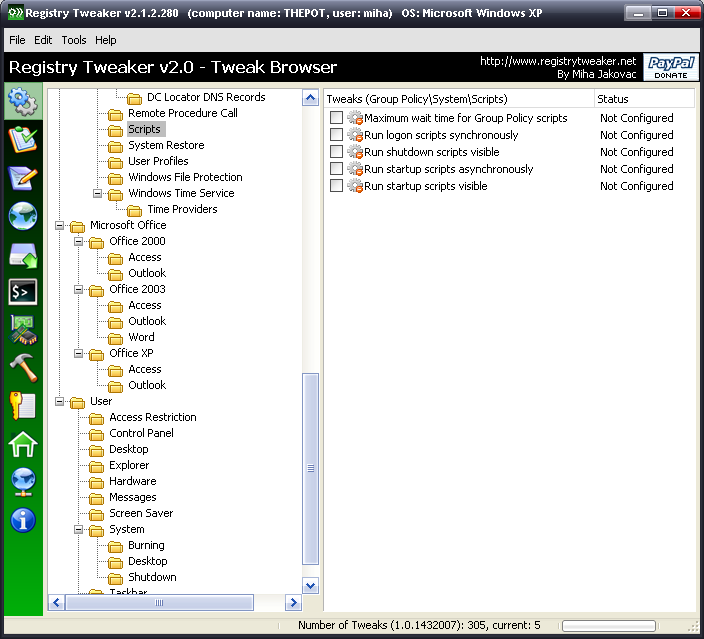Check 'Run logon scripts synchronously' checkbox
Image resolution: width=704 pixels, height=639 pixels.
click(x=336, y=134)
